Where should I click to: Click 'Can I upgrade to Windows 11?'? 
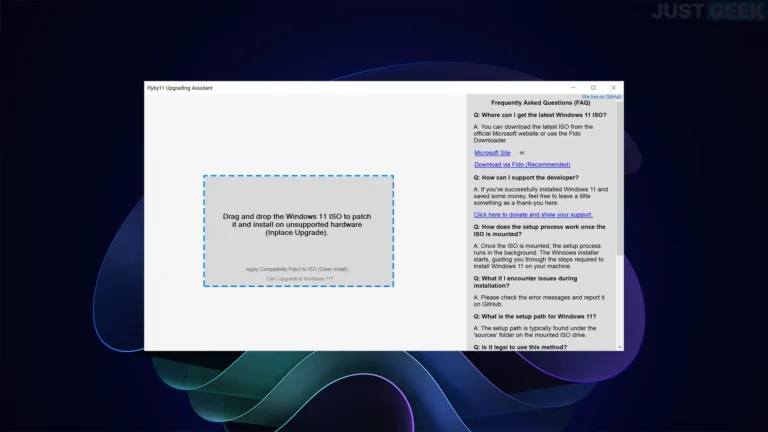[299, 279]
